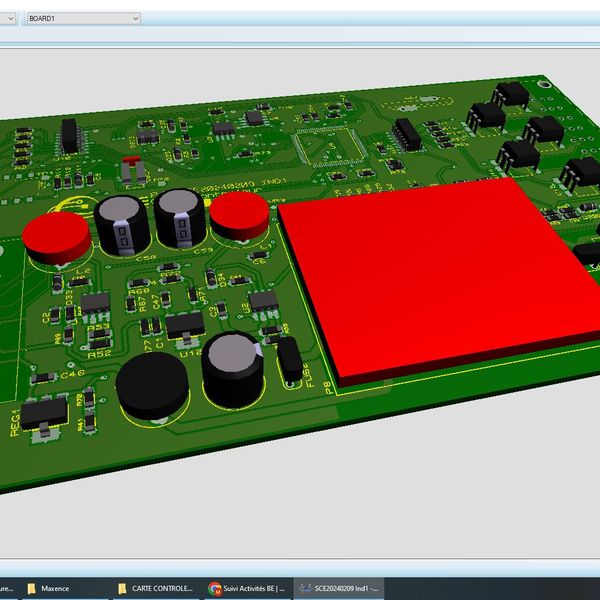Click the black connector at the board's top-left
Viewport: 600px width, 600px height.
click(x=70, y=134)
